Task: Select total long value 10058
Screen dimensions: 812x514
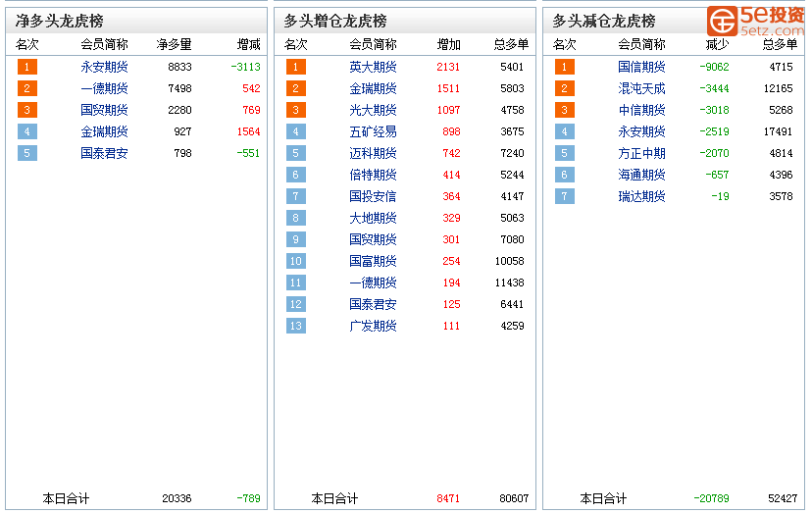Action: (x=510, y=261)
